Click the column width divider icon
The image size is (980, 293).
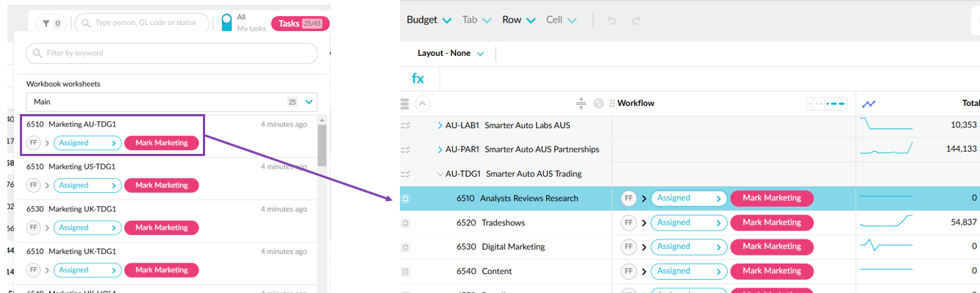tap(580, 103)
